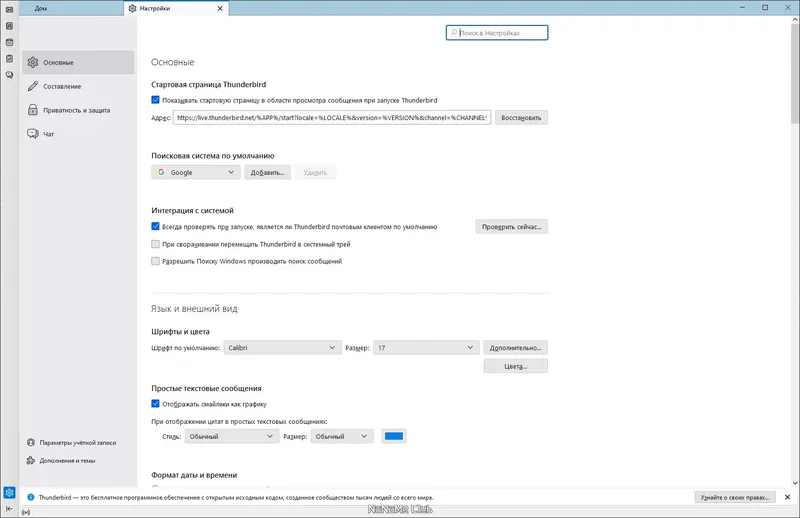800x518 pixels.
Task: Open the quote Размер Обычный dropdown
Action: pos(342,436)
